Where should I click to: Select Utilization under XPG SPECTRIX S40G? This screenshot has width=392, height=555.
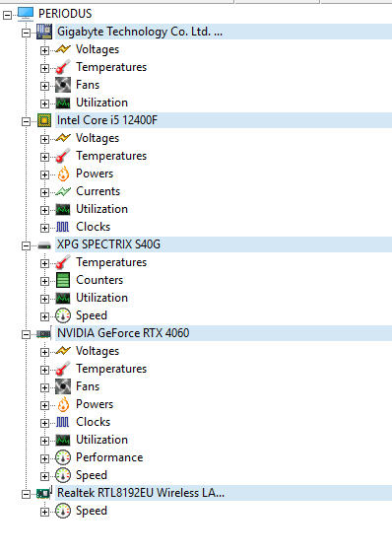pyautogui.click(x=101, y=298)
